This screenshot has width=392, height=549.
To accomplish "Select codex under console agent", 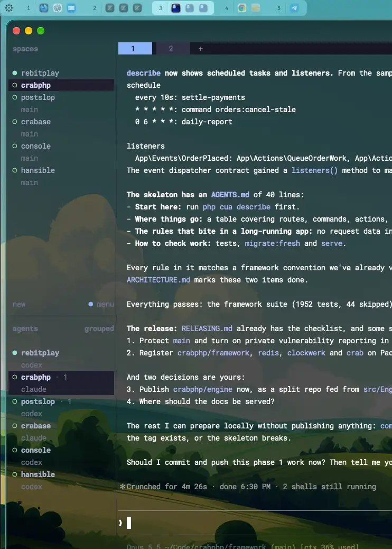I will pos(32,462).
